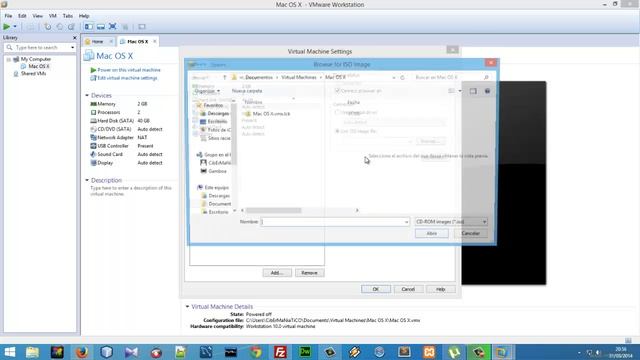Open the Library search dropdown arrow

[x=72, y=48]
